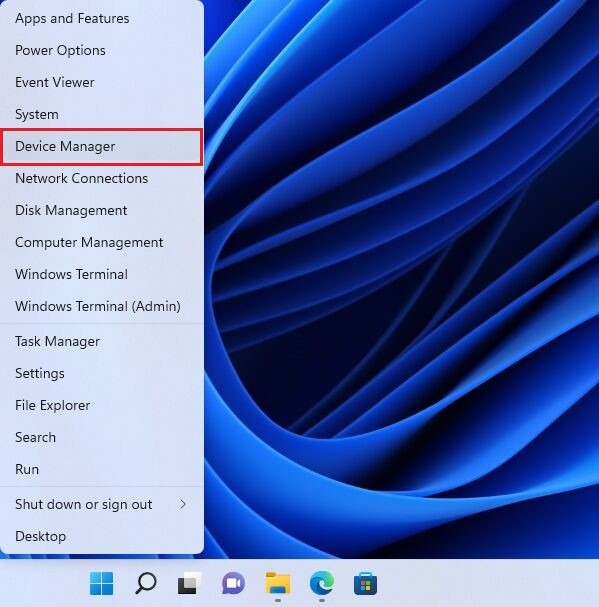Choose Event Viewer in the menu
599x607 pixels.
tap(101, 82)
